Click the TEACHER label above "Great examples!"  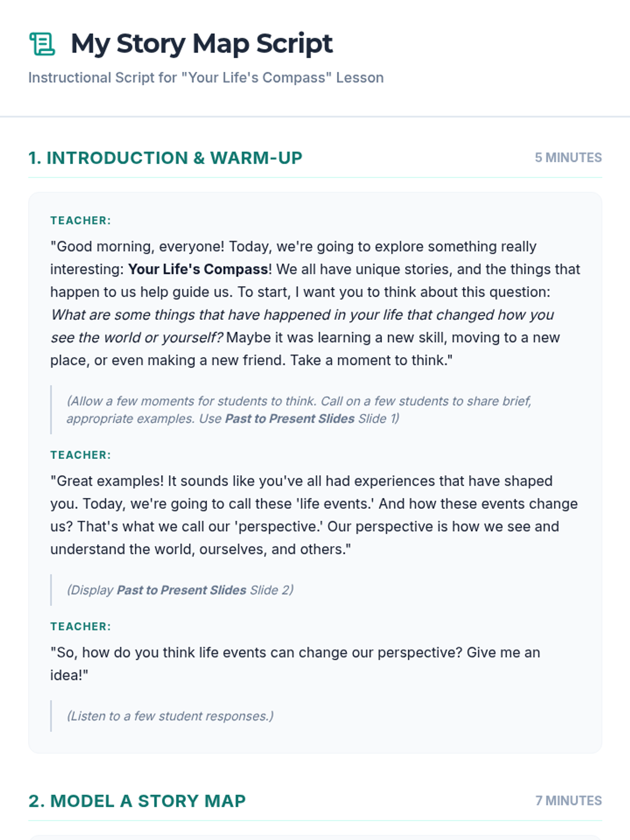(80, 455)
